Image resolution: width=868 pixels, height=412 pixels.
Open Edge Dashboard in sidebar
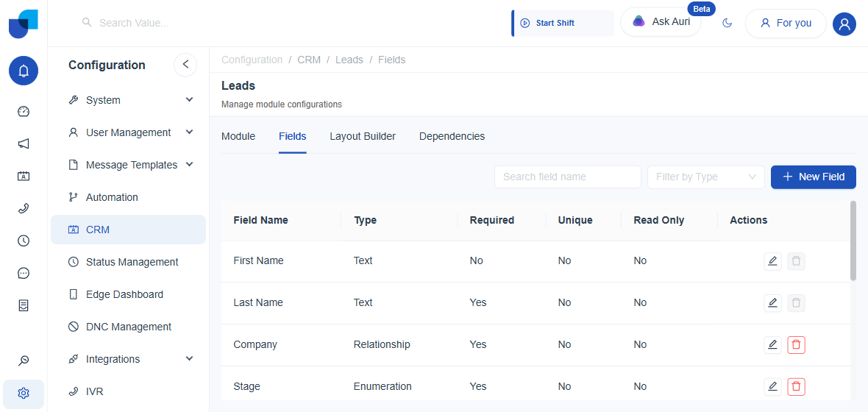(128, 294)
